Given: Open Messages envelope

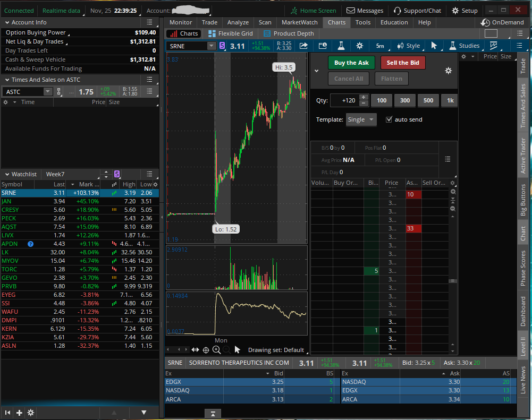Looking at the screenshot, I should tap(365, 11).
